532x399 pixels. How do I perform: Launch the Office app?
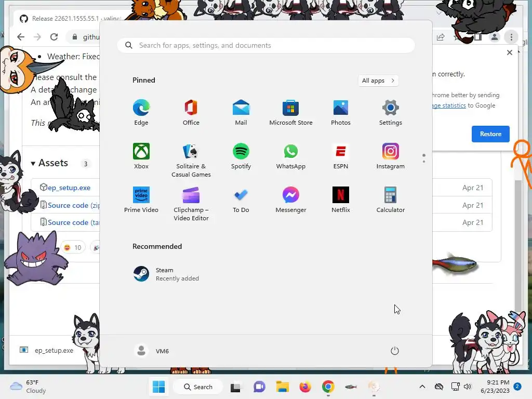(x=191, y=113)
